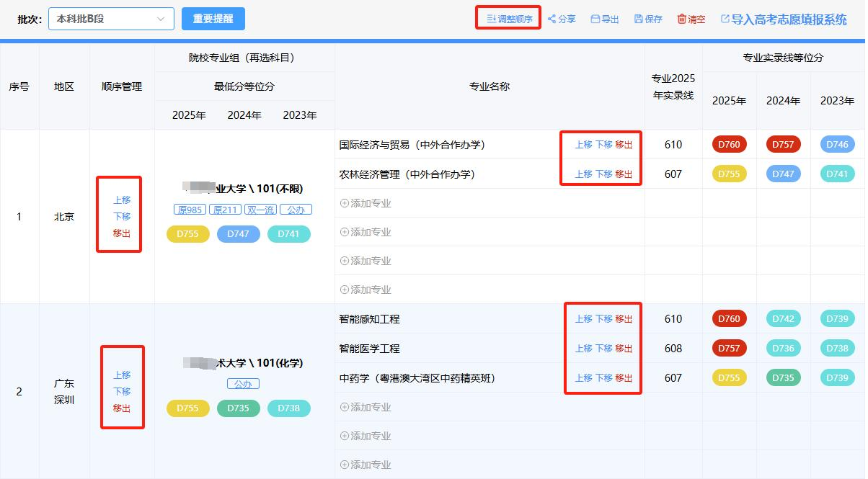The width and height of the screenshot is (868, 479).
Task: Move 中药学 major up with 上移
Action: (583, 378)
